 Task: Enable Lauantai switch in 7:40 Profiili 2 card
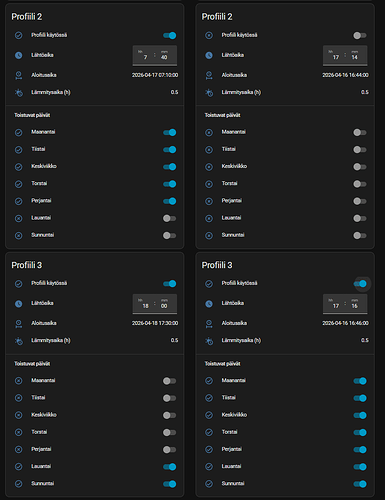169,218
